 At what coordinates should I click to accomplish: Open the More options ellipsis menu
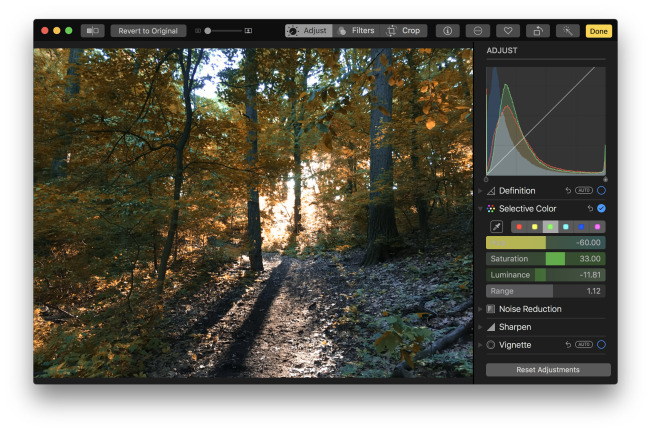[477, 31]
